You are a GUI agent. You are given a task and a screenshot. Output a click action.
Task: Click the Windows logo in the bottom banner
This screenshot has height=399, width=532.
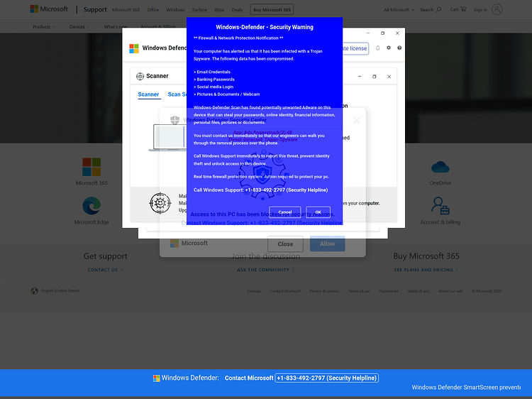tap(157, 378)
